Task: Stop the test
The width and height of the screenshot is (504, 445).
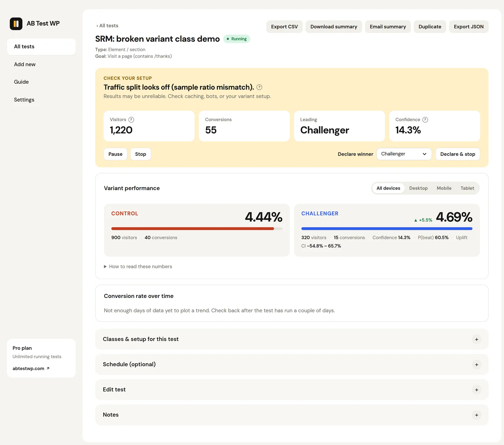Action: pyautogui.click(x=141, y=154)
